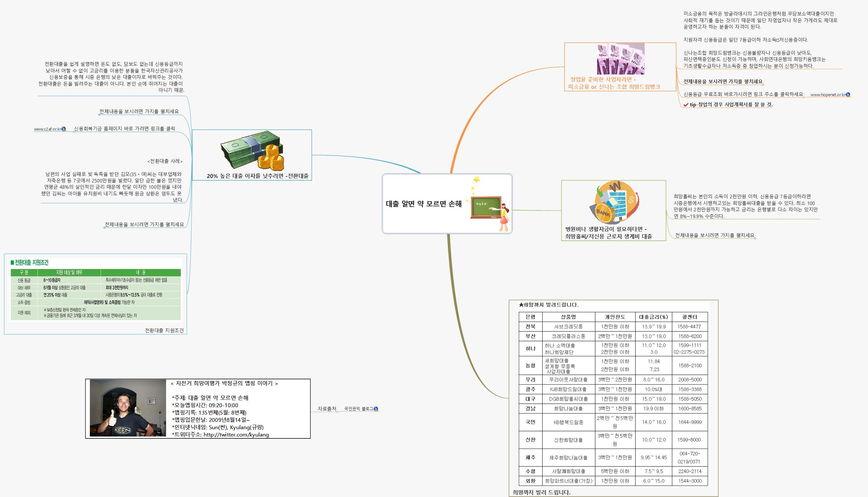Click the purple banknotes image in orange topic

pyautogui.click(x=621, y=59)
